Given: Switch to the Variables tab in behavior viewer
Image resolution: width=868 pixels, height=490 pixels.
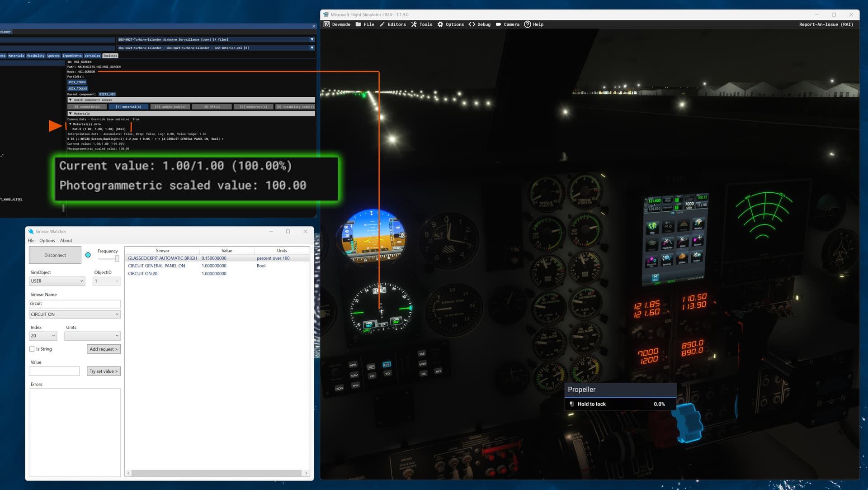Looking at the screenshot, I should coord(92,56).
